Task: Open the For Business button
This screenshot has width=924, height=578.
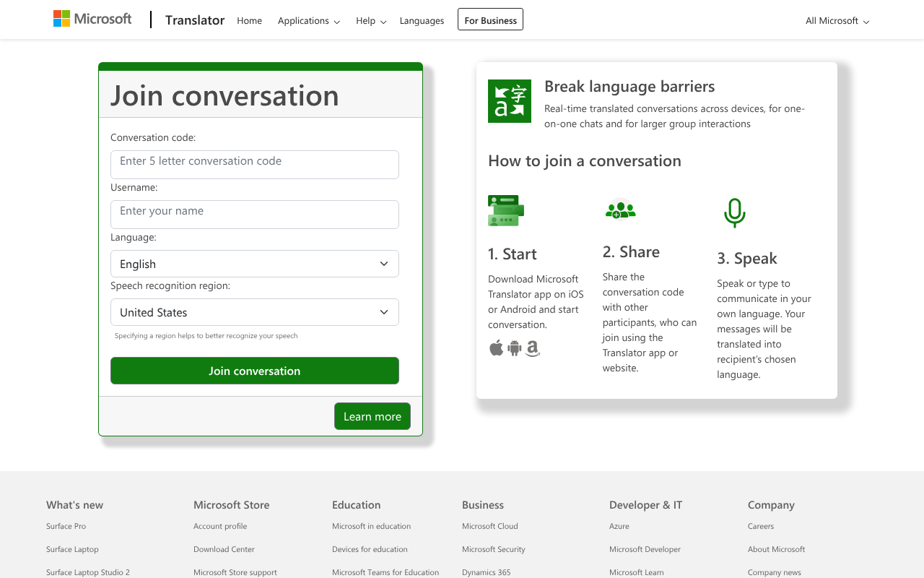Action: (490, 20)
